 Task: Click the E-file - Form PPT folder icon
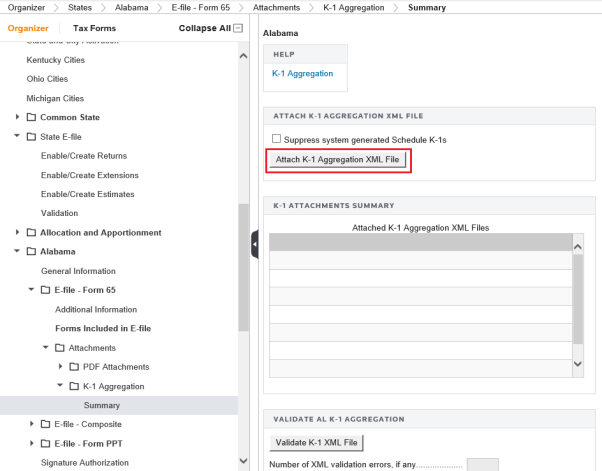pyautogui.click(x=45, y=443)
